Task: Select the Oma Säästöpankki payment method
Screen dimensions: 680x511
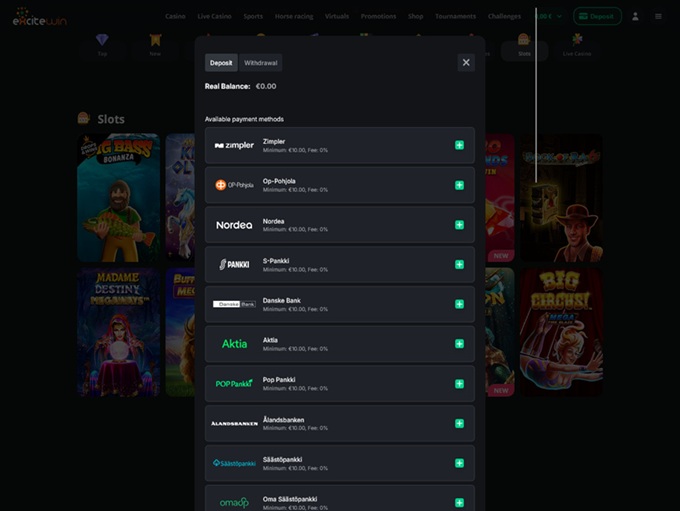Action: [x=339, y=498]
